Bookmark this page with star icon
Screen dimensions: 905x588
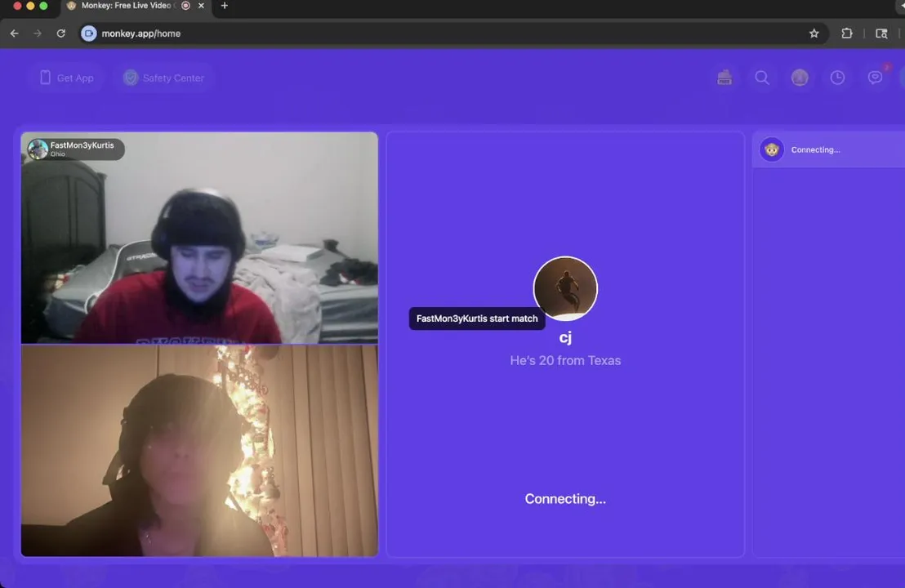814,33
